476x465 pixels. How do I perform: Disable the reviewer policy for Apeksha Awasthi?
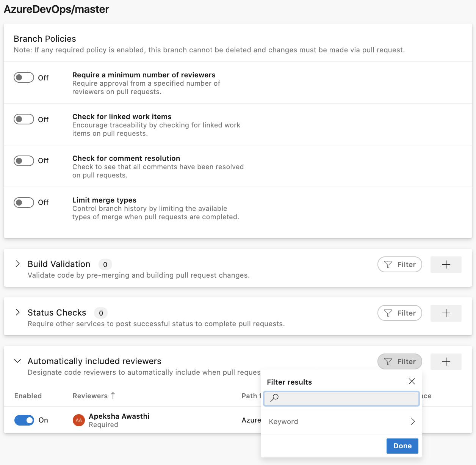(24, 420)
